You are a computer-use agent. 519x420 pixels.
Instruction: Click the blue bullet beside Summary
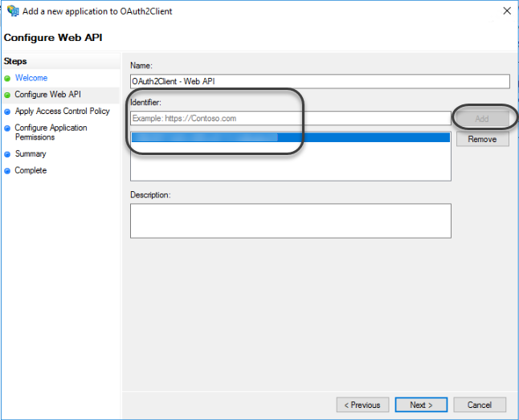(7, 154)
